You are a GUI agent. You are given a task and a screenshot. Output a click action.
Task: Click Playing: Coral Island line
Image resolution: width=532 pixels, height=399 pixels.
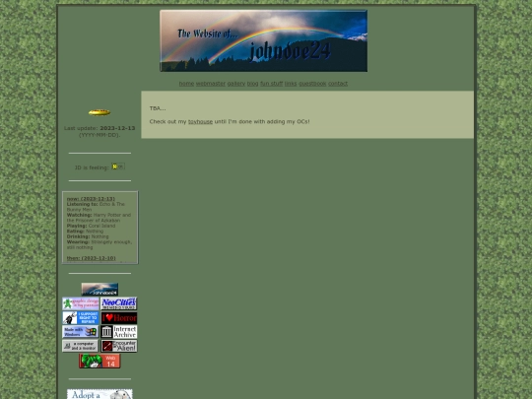[91, 226]
